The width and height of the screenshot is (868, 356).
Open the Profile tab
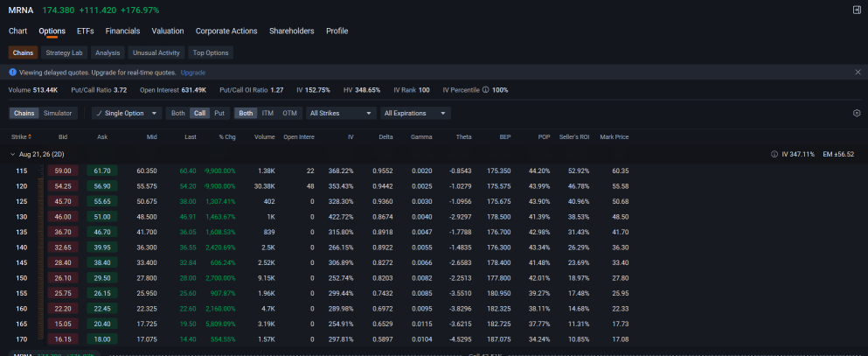pos(337,31)
